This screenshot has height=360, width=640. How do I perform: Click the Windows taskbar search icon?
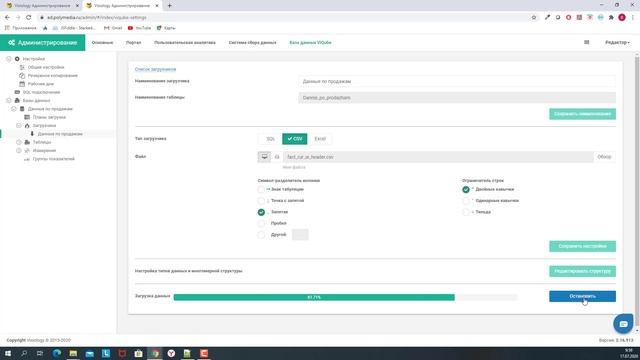(x=24, y=353)
